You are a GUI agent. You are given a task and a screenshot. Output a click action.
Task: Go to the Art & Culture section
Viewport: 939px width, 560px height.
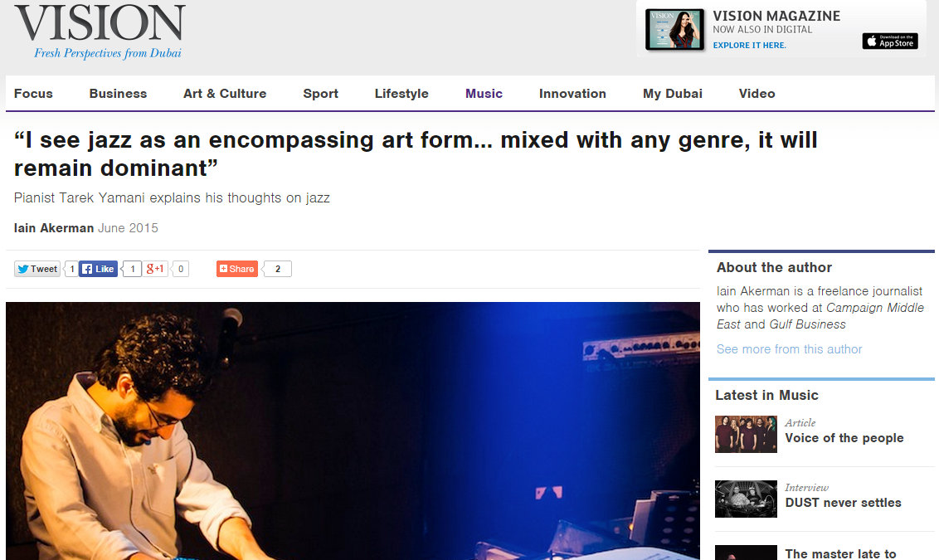[225, 94]
